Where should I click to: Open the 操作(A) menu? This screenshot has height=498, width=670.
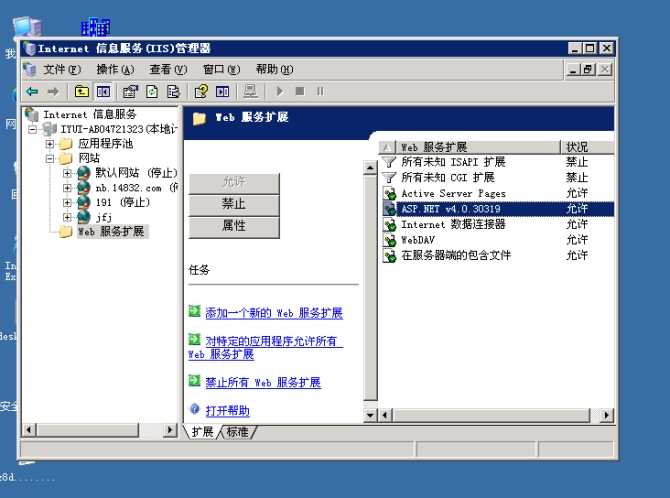click(x=115, y=69)
